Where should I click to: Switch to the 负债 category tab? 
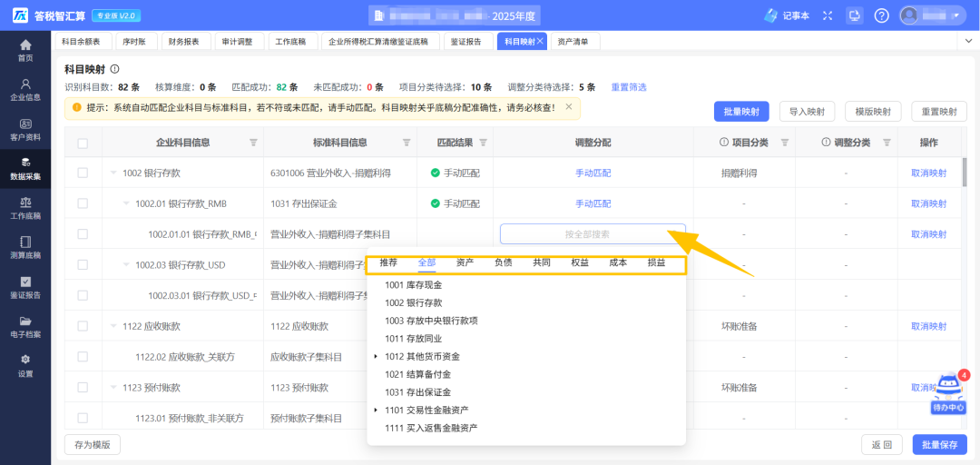click(503, 262)
